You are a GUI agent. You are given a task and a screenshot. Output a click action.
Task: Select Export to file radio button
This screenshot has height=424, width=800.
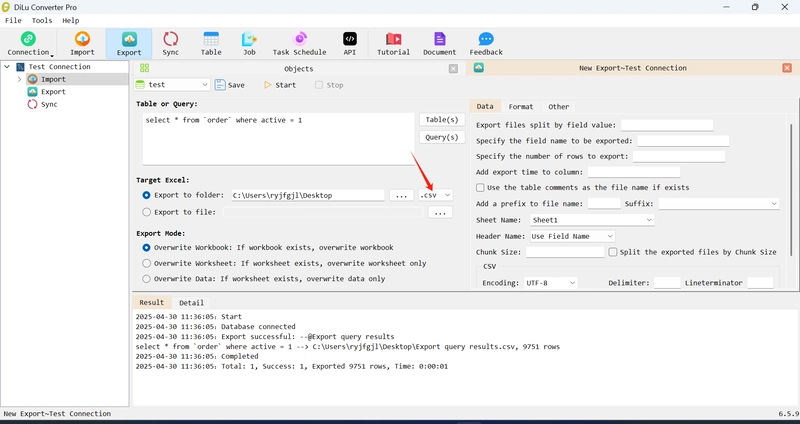click(x=146, y=212)
